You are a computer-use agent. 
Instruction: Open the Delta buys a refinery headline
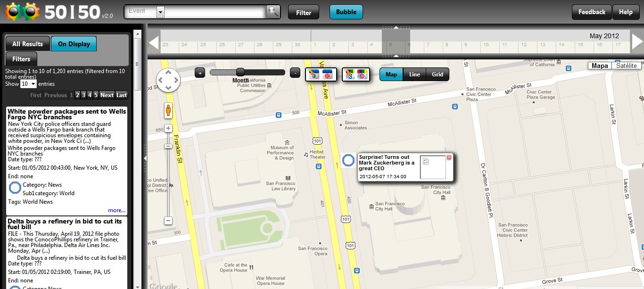pos(65,224)
